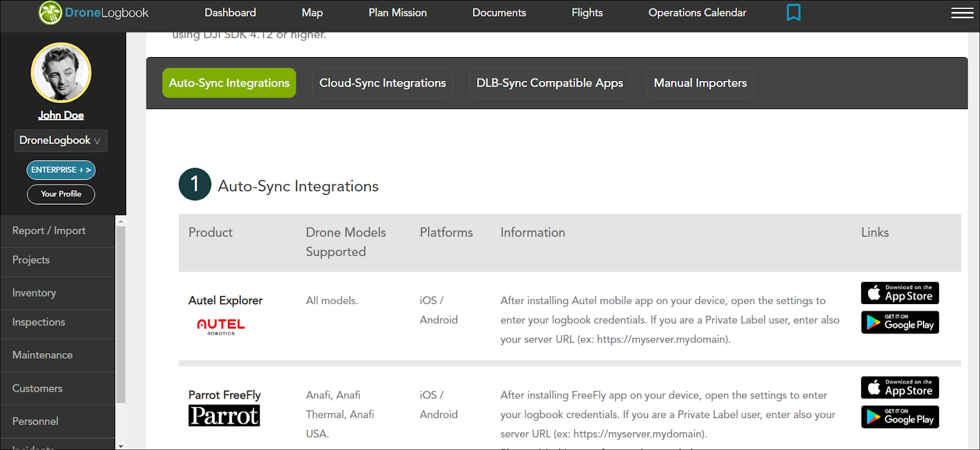
Task: Click the sidebar scroll down arrow
Action: tap(121, 446)
